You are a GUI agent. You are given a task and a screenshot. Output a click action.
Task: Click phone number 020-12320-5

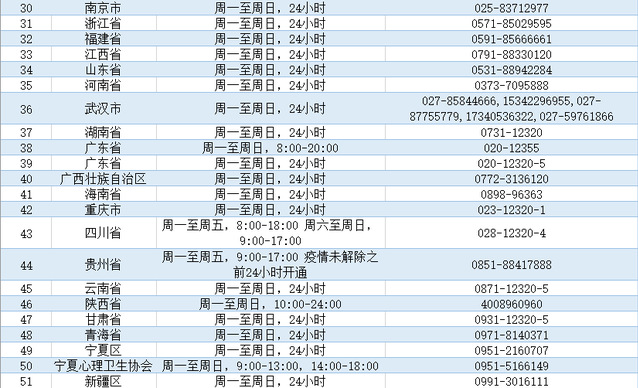coord(511,163)
